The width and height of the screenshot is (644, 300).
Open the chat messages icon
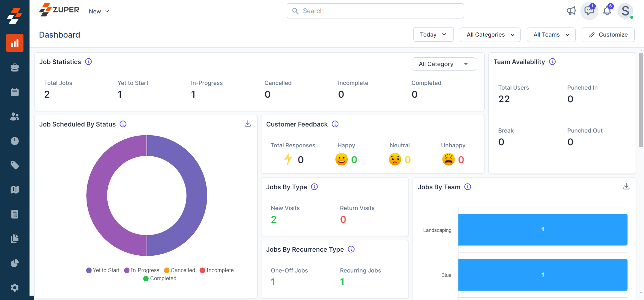coord(589,11)
